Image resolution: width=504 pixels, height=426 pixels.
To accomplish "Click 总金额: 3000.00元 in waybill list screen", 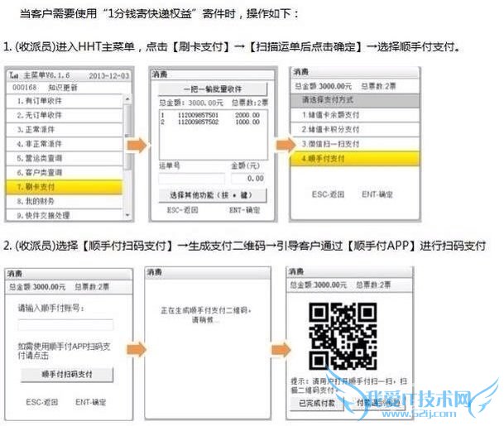I will [x=191, y=103].
